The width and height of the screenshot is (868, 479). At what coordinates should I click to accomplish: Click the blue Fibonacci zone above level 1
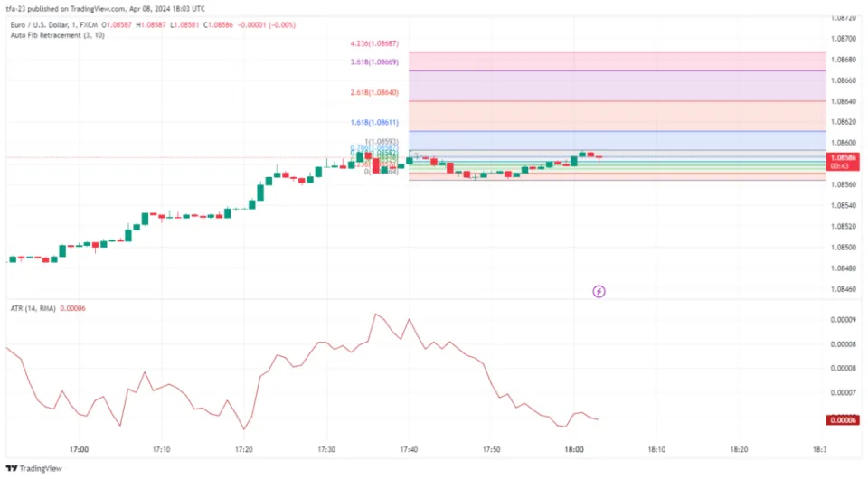[617, 141]
